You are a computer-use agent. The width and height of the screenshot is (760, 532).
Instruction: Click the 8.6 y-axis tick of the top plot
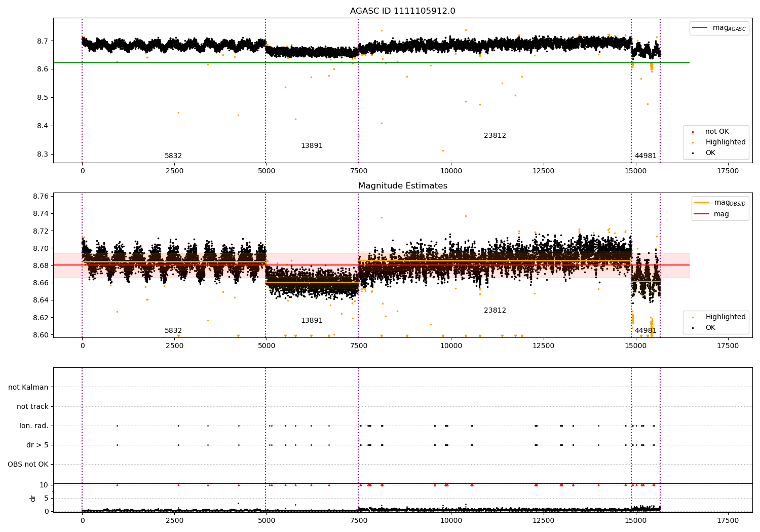(43, 69)
